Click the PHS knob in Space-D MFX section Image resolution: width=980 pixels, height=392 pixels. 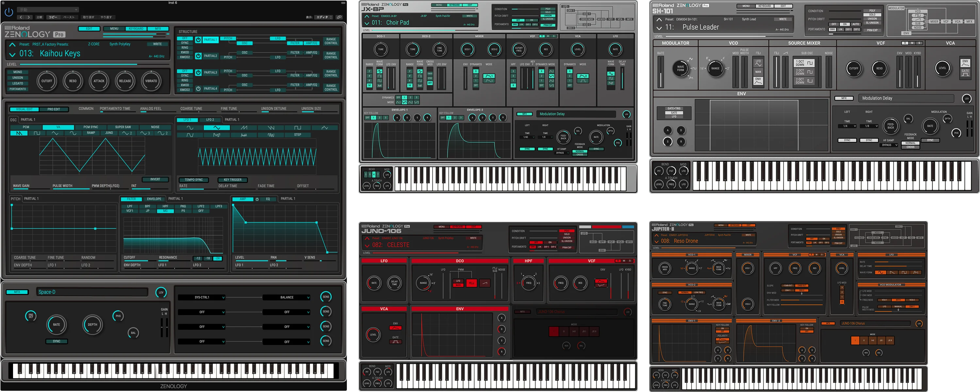118,316
